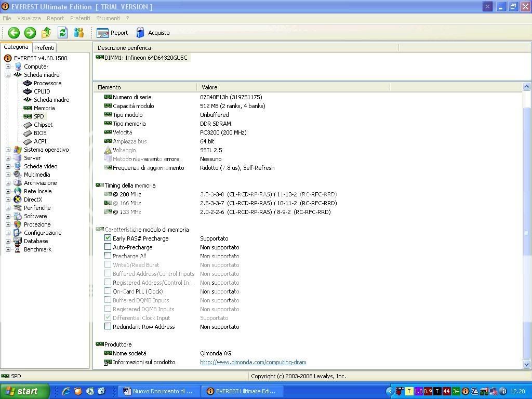Image resolution: width=532 pixels, height=399 pixels.
Task: Refresh the page with the Refresh icon
Action: click(x=62, y=33)
